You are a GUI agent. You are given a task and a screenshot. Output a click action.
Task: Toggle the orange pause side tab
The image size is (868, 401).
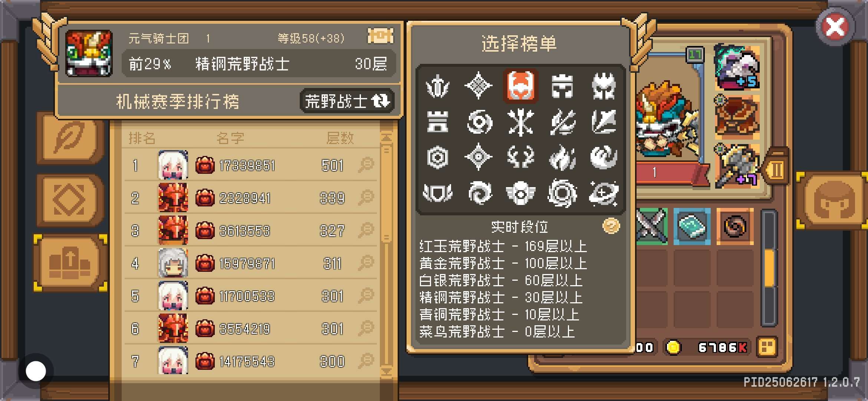(x=776, y=170)
